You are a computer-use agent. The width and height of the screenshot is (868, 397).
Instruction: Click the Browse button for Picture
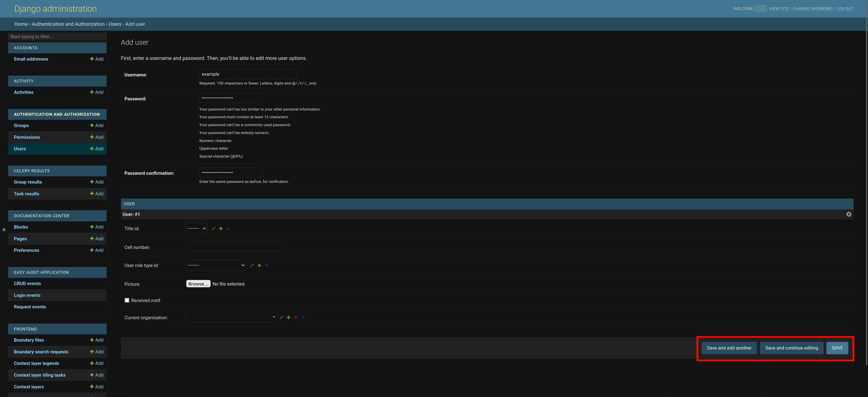coord(198,284)
